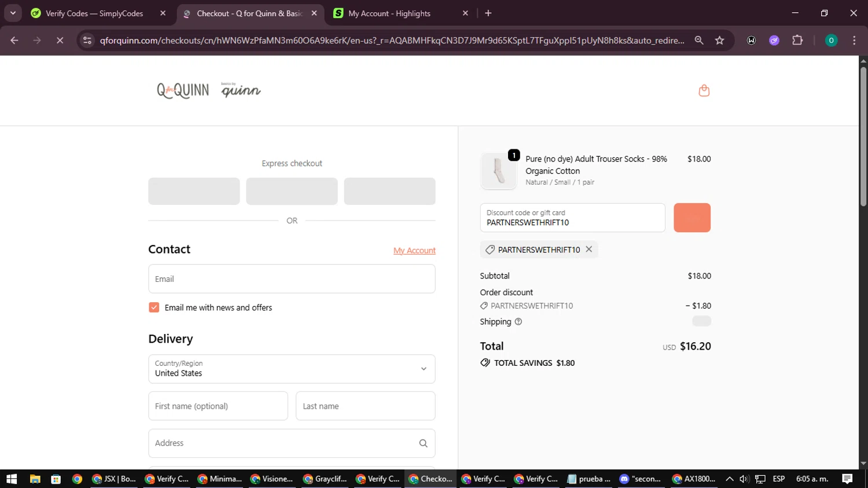The width and height of the screenshot is (868, 488).
Task: Open the shopping bag cart icon
Action: point(704,90)
